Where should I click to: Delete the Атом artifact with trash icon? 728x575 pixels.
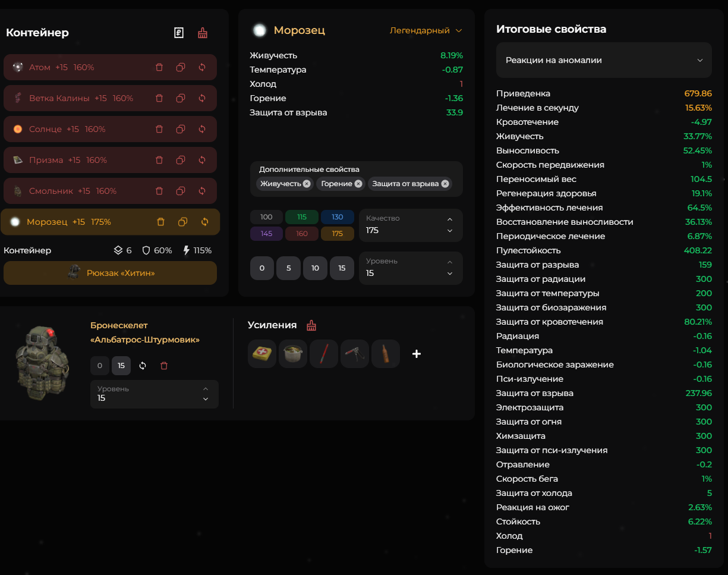(159, 67)
